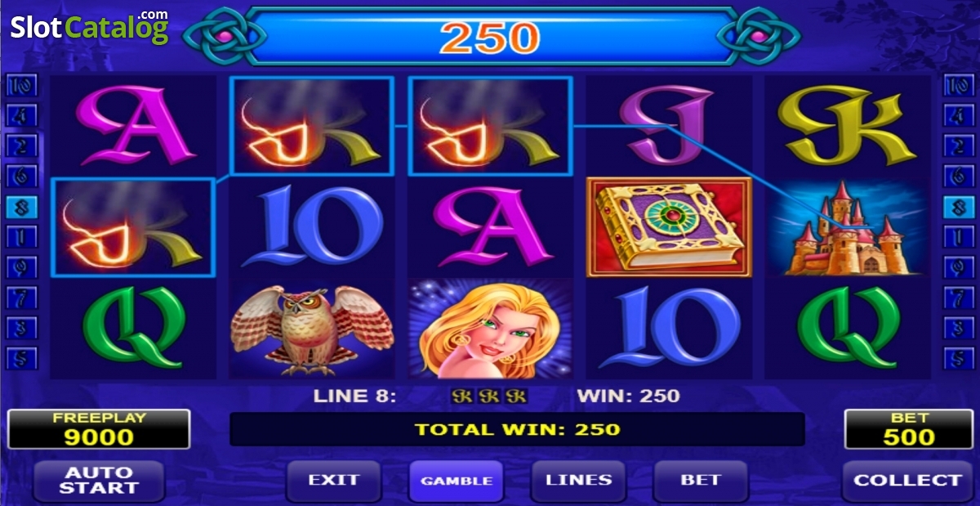Image resolution: width=980 pixels, height=506 pixels.
Task: Collect the winnings with COLLECT
Action: 907,481
